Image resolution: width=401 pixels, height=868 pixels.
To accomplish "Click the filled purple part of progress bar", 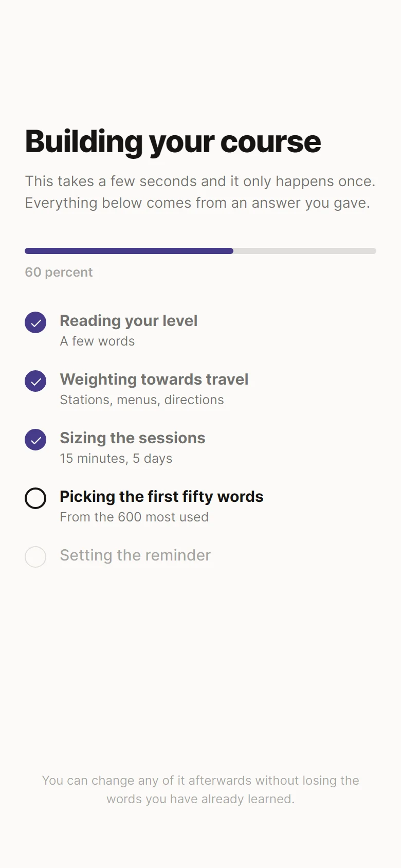I will pyautogui.click(x=129, y=251).
